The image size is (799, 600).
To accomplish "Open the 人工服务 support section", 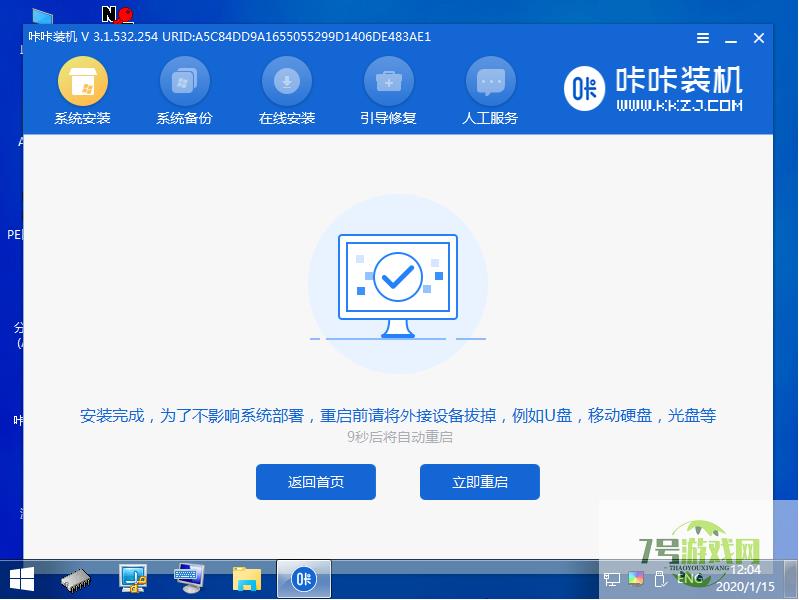I will [x=490, y=92].
